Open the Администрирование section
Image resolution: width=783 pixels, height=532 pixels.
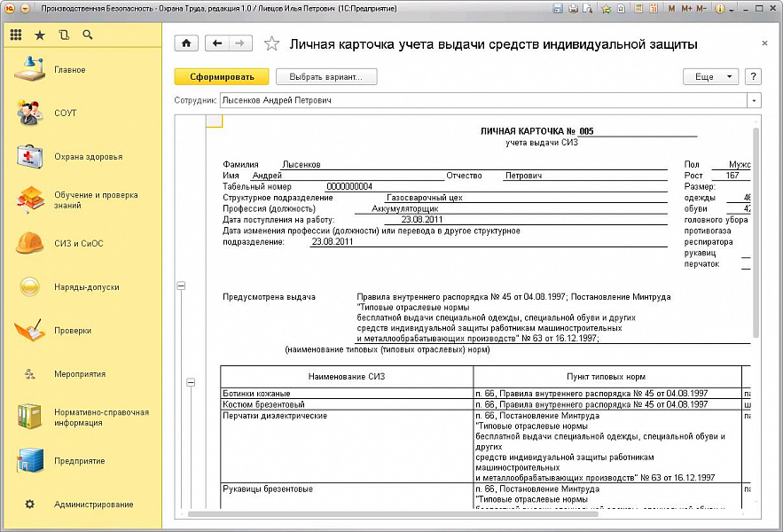coord(94,505)
